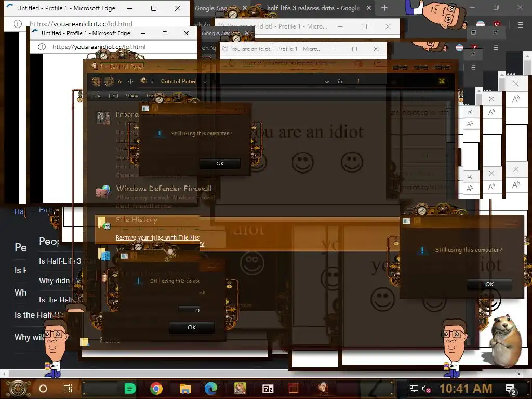Click the Windows Defender Firewall globe icon
Viewport: 532px width, 399px height.
pos(103,191)
